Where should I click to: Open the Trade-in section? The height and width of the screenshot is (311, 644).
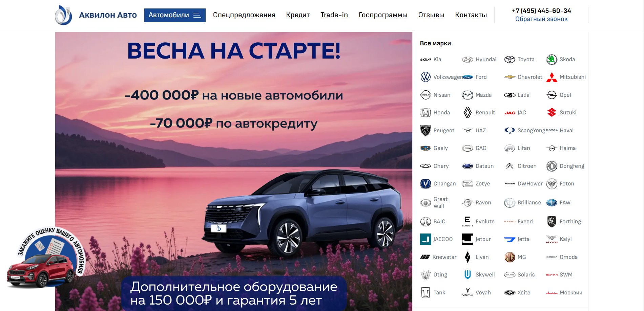point(334,15)
